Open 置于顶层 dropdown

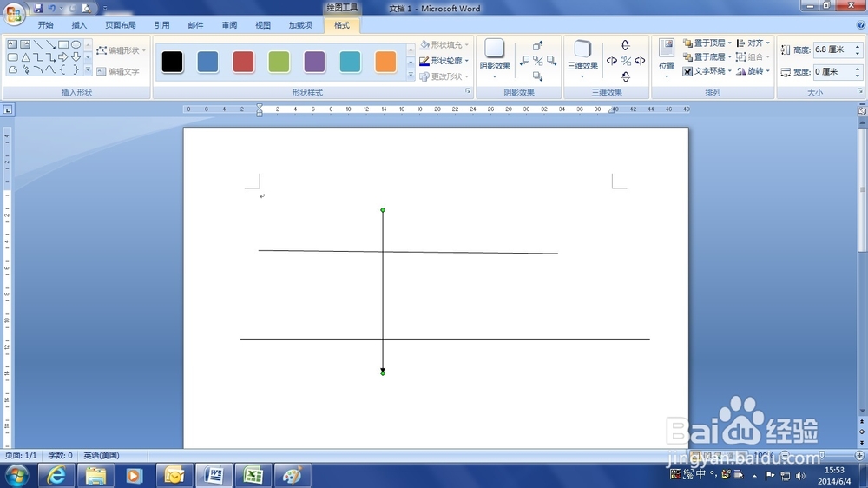coord(730,43)
